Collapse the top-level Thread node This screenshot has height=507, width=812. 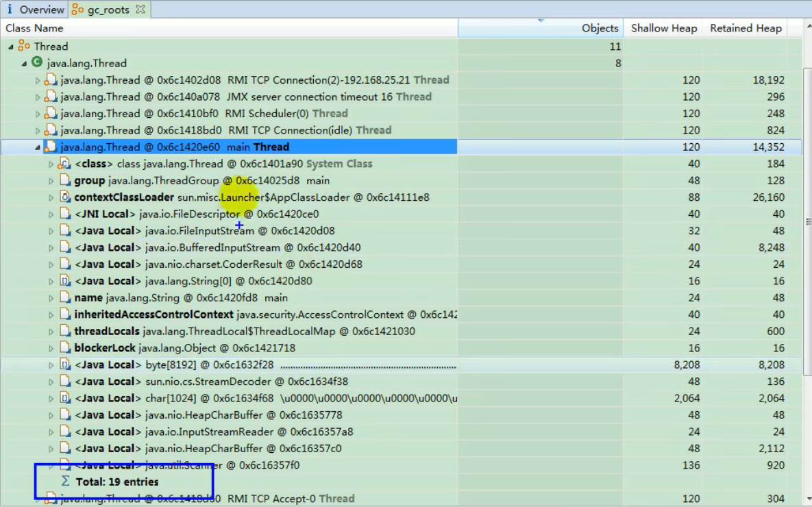[x=10, y=47]
